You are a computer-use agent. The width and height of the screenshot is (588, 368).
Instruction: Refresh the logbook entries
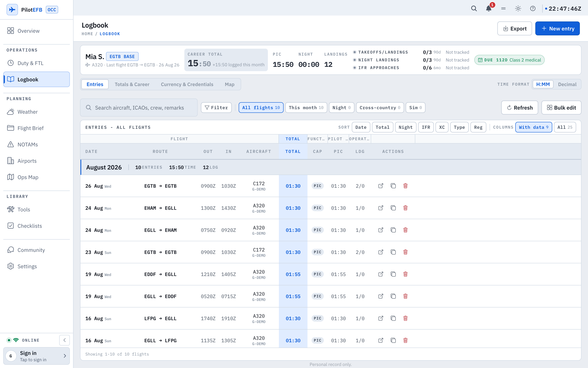pos(519,108)
